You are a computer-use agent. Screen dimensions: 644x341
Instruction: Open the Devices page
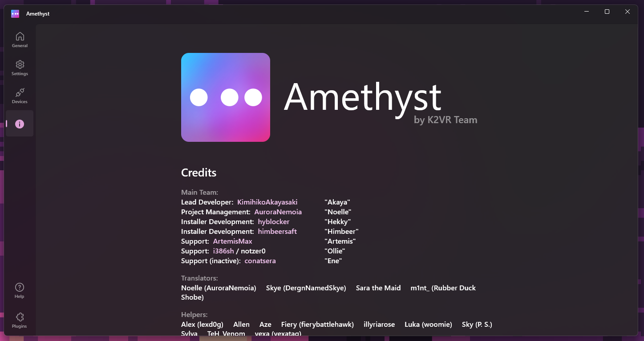coord(20,95)
